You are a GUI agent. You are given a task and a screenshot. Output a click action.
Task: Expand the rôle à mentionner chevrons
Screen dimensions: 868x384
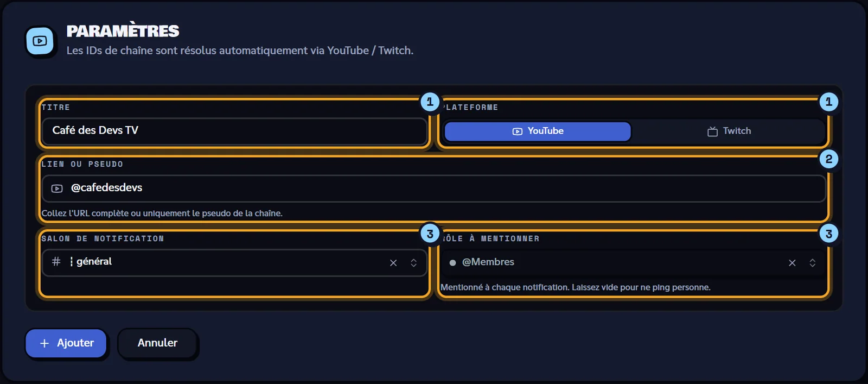click(x=812, y=263)
